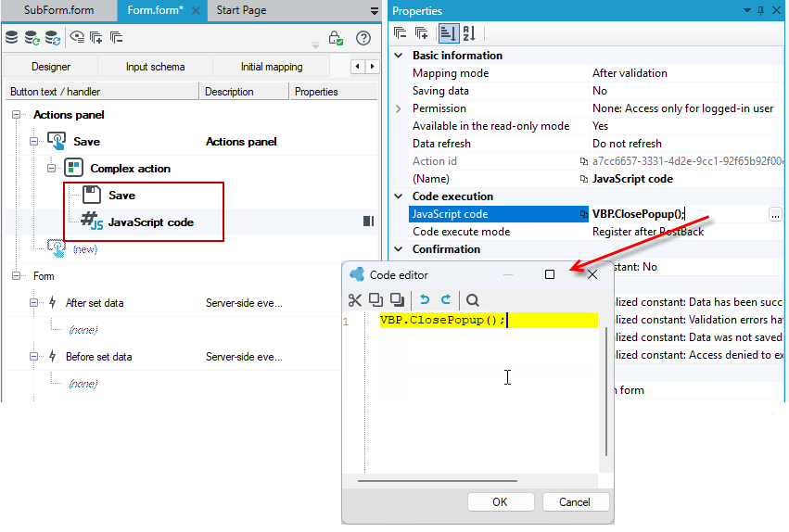Screen dimensions: 789x532
Task: Switch to the SubForm.form tab
Action: pyautogui.click(x=58, y=10)
